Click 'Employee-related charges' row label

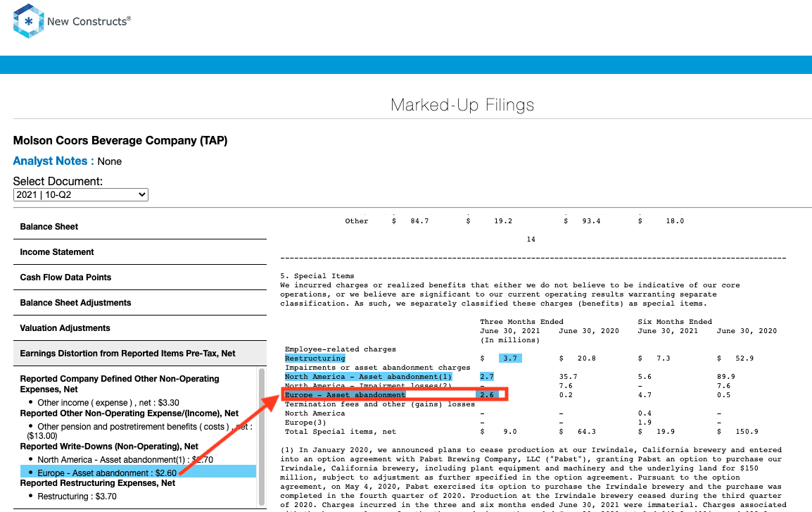tap(341, 349)
